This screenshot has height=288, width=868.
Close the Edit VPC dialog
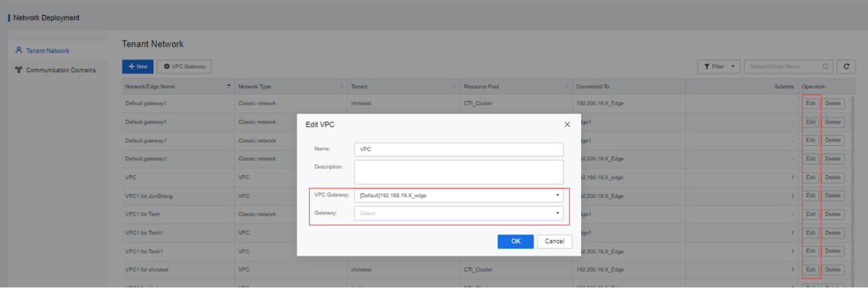click(x=567, y=125)
